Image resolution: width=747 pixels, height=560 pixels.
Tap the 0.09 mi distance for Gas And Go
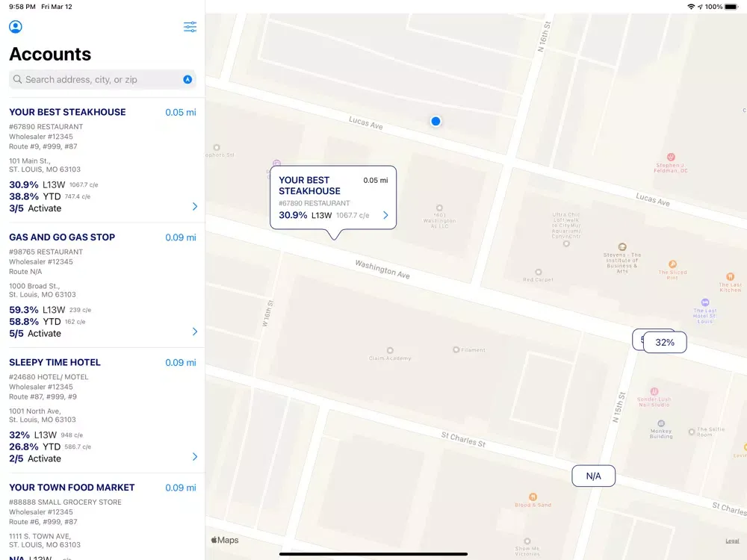181,237
